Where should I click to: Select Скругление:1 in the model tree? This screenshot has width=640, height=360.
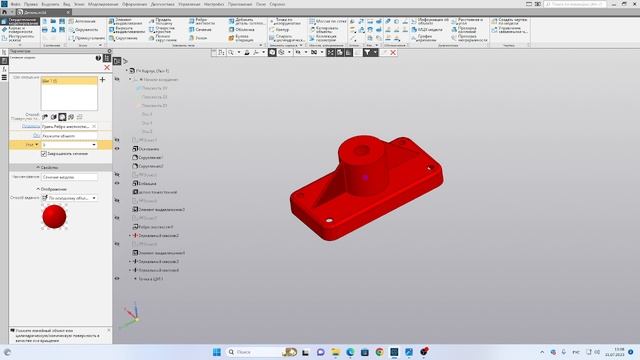147,158
